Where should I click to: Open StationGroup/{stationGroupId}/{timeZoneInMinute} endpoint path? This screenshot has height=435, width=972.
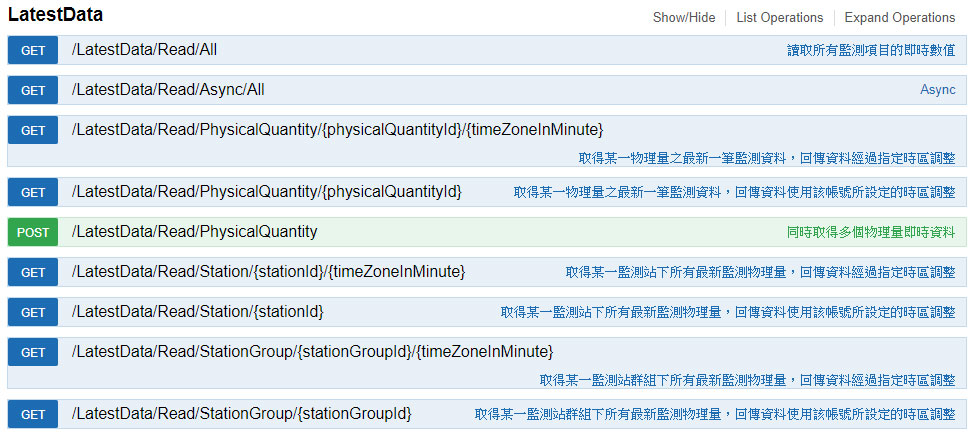point(312,352)
